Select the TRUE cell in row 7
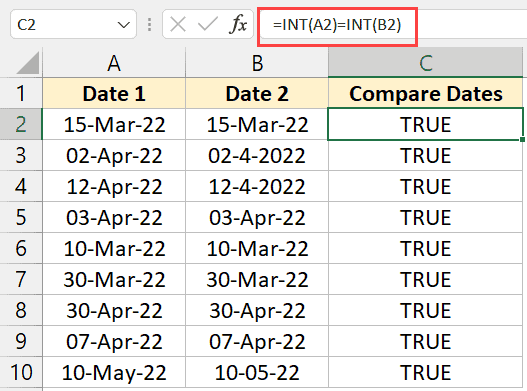 coord(425,279)
